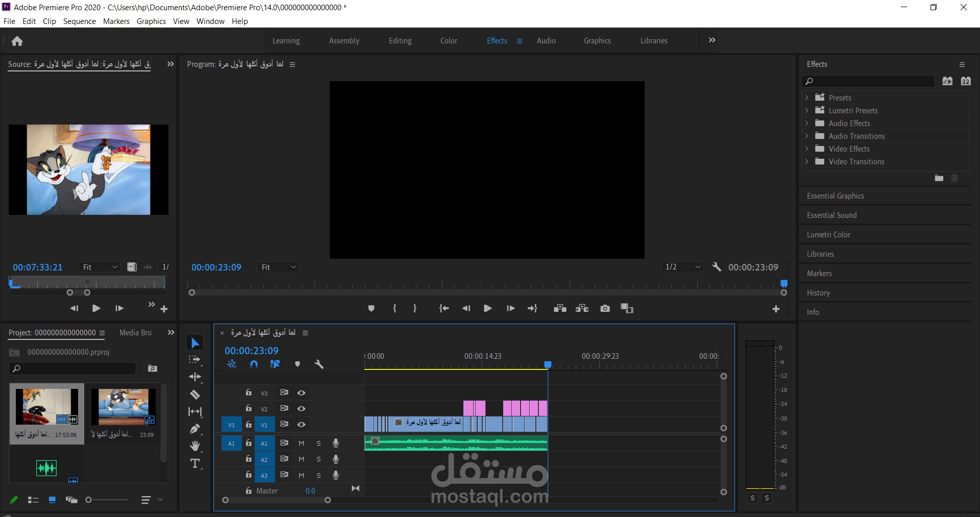
Task: Select the Selection tool arrow
Action: (195, 343)
